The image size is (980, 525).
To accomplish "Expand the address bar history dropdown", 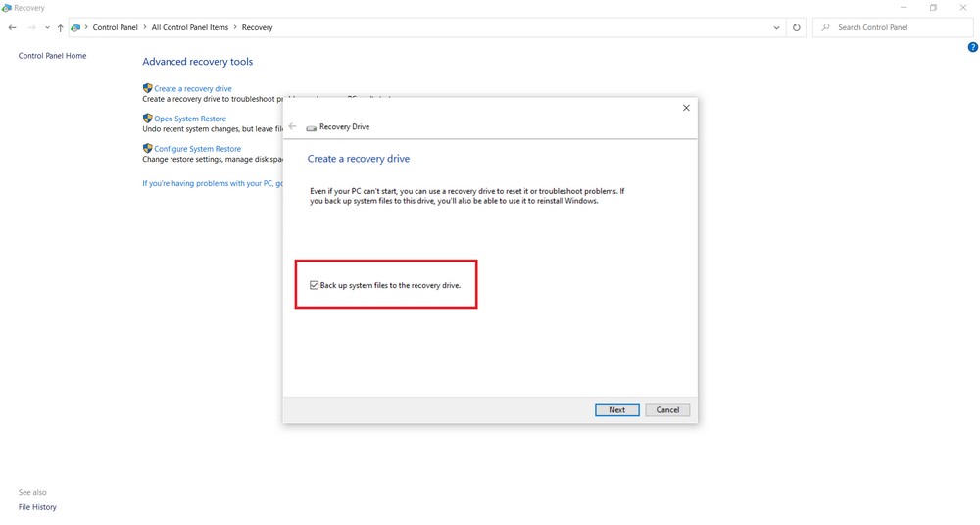I will click(776, 27).
